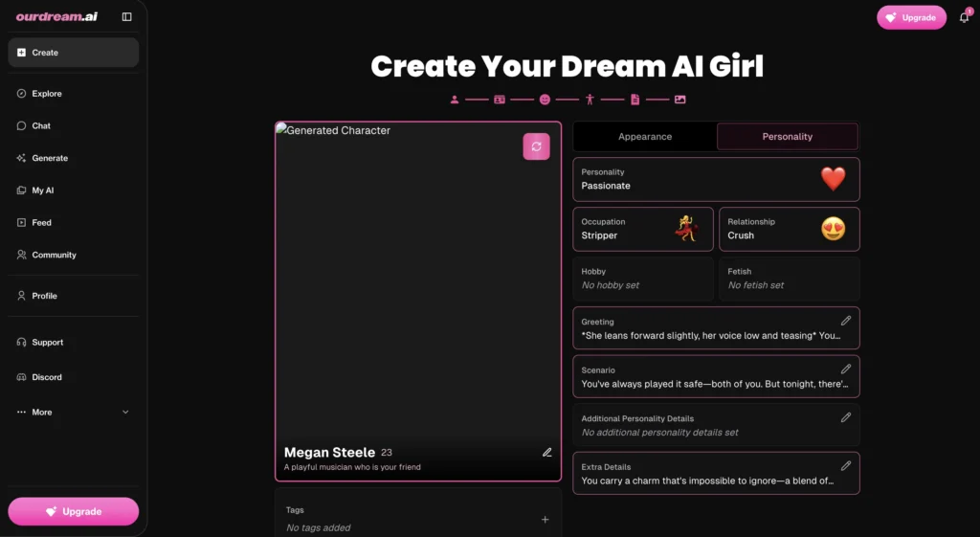This screenshot has width=980, height=537.
Task: Jump to smiley face step icon
Action: [x=545, y=100]
